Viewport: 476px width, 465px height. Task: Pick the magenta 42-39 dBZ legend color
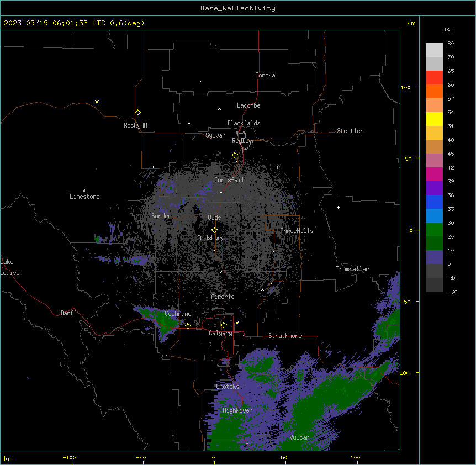tap(434, 174)
